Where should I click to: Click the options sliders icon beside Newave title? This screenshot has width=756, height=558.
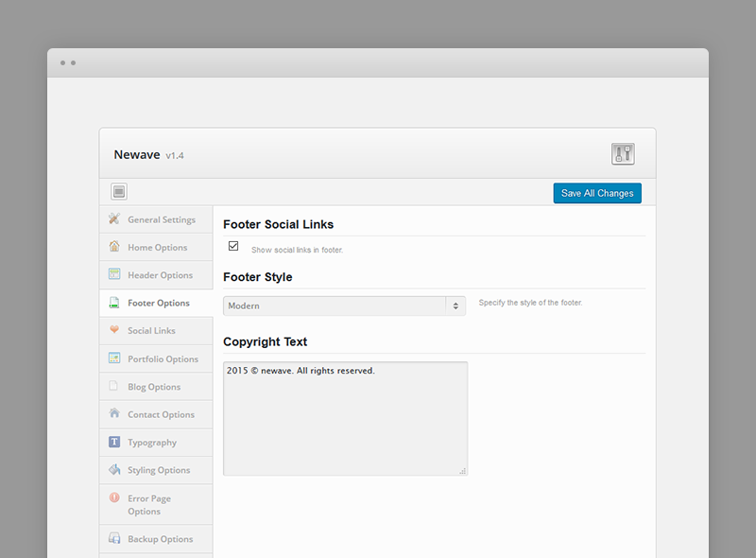623,154
